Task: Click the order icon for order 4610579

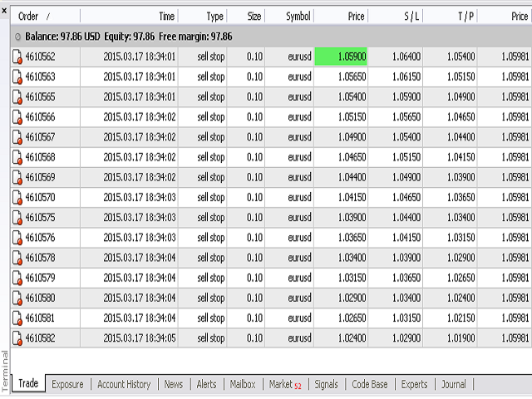Action: [17, 278]
